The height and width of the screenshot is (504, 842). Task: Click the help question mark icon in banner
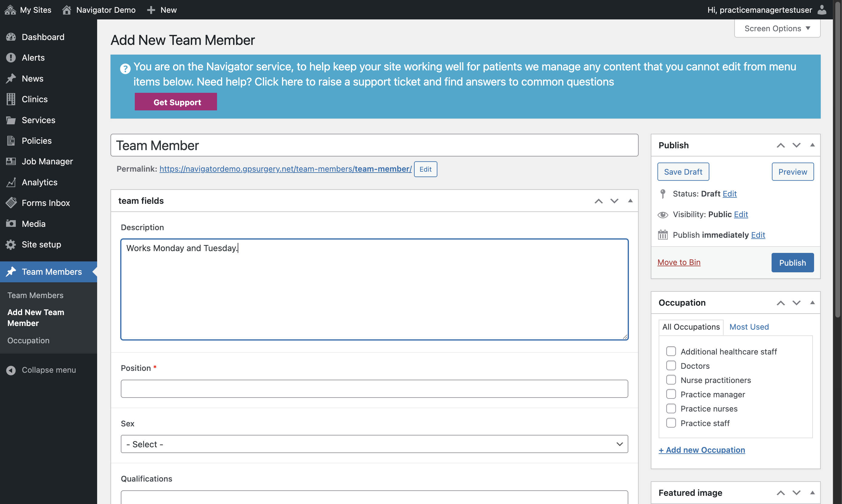[125, 69]
